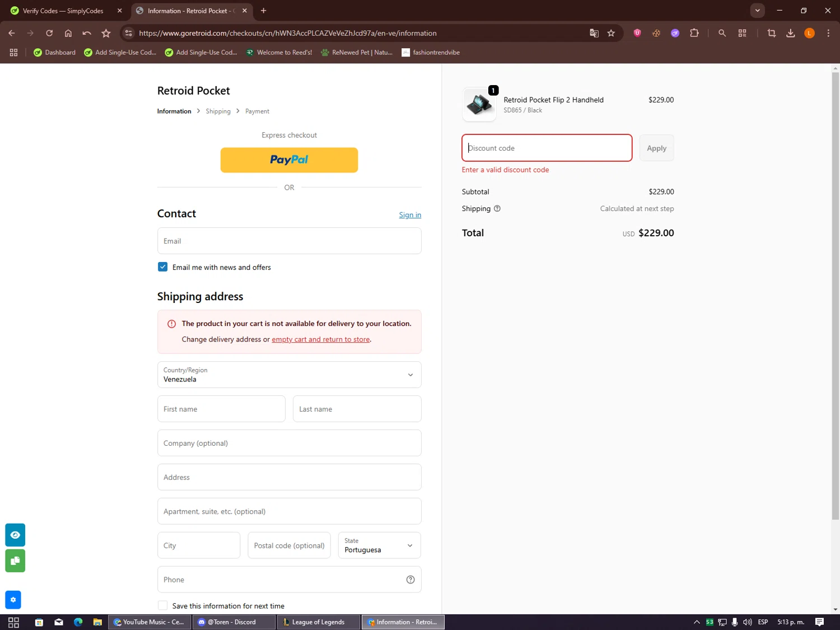Open File Explorer from the taskbar
The image size is (840, 630).
tap(97, 622)
